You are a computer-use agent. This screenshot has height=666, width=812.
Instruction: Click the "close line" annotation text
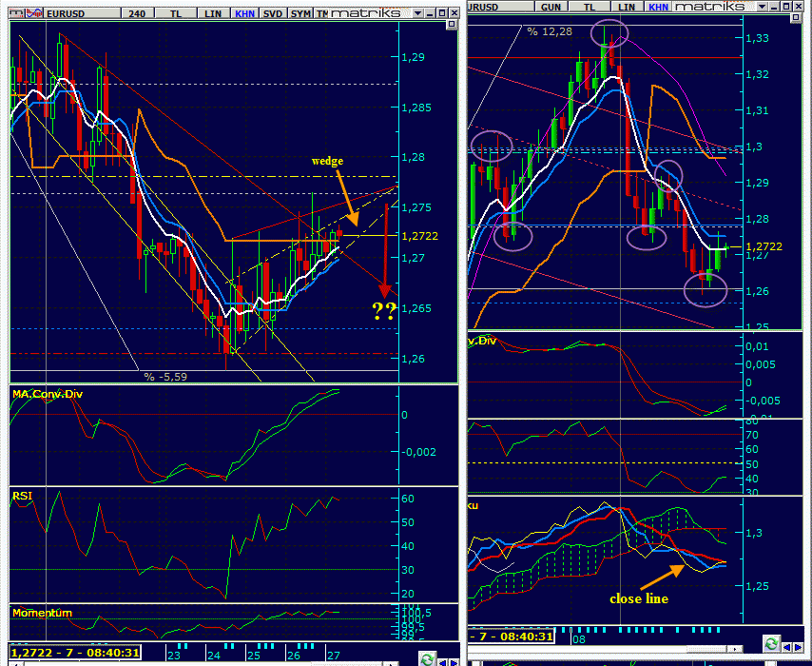click(x=639, y=599)
